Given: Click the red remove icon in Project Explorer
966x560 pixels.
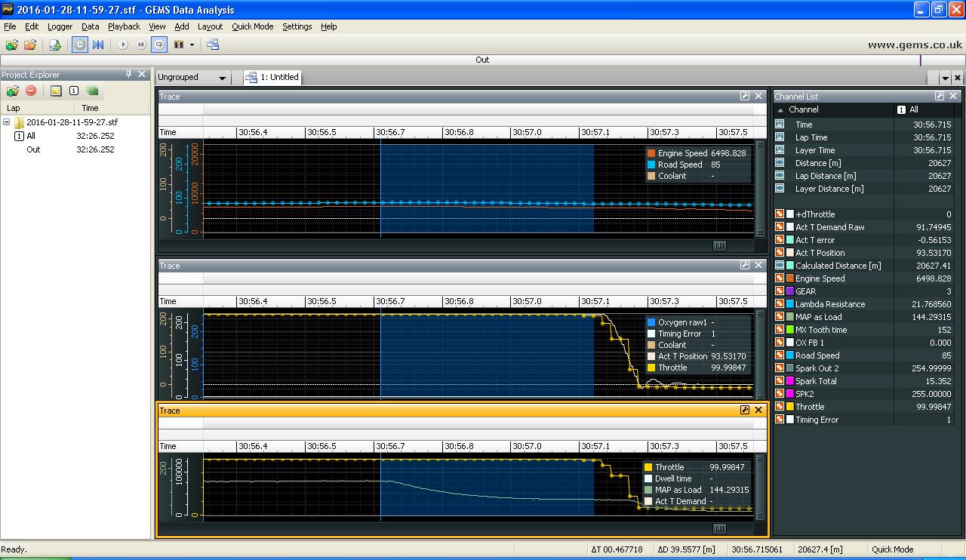Looking at the screenshot, I should (31, 91).
